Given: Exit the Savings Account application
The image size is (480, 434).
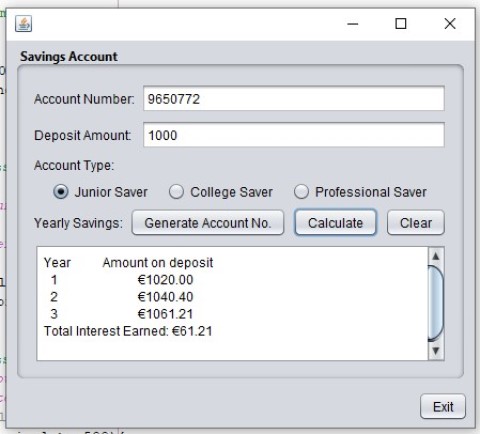Looking at the screenshot, I should 443,407.
